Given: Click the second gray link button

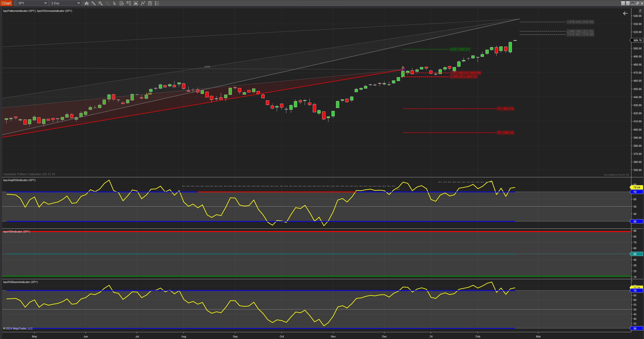Looking at the screenshot, I should pyautogui.click(x=628, y=3).
